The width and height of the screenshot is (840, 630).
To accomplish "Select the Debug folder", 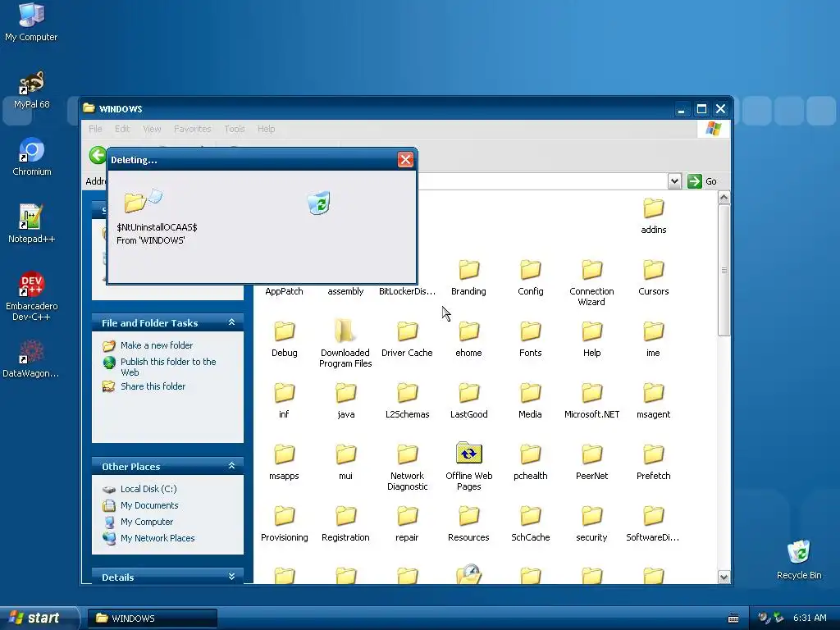I will 284,339.
